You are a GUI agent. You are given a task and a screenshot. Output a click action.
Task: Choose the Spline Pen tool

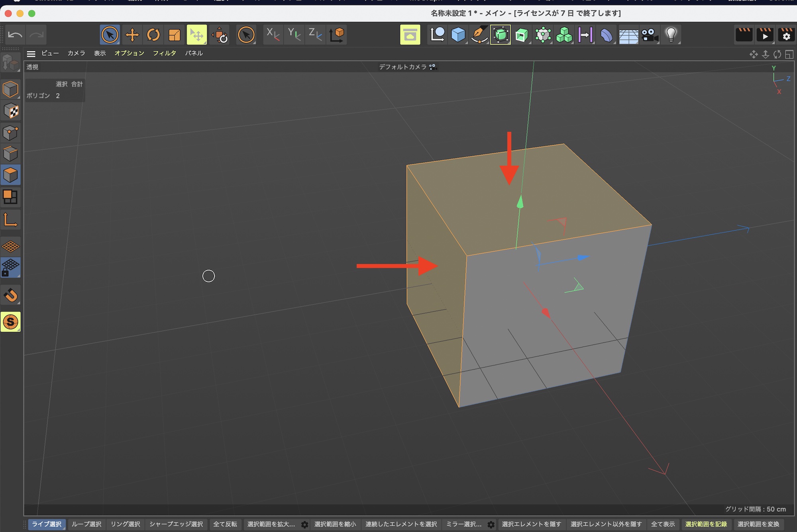[x=479, y=35]
